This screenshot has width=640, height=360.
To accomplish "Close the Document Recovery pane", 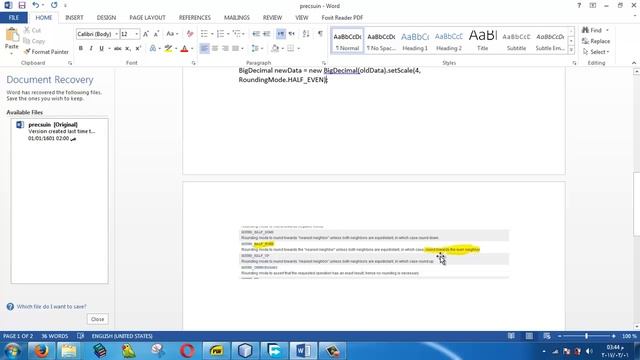I will (98, 319).
